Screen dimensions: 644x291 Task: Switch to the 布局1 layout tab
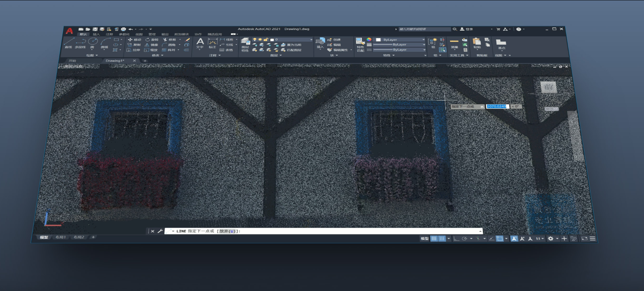[61, 237]
